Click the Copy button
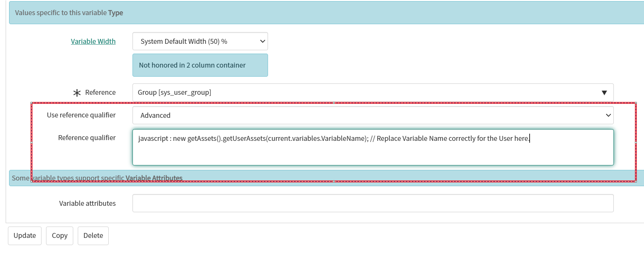644x273 pixels. 60,236
